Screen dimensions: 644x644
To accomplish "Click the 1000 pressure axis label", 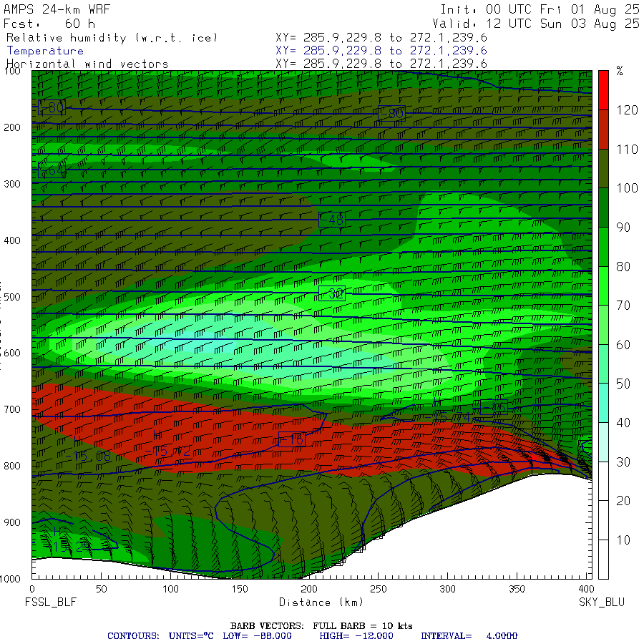I will [10, 579].
